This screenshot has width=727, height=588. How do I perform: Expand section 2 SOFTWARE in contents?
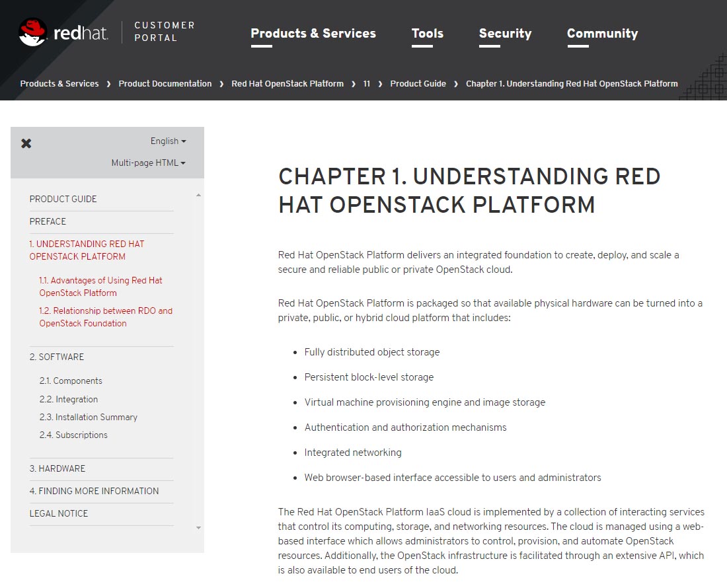[57, 357]
